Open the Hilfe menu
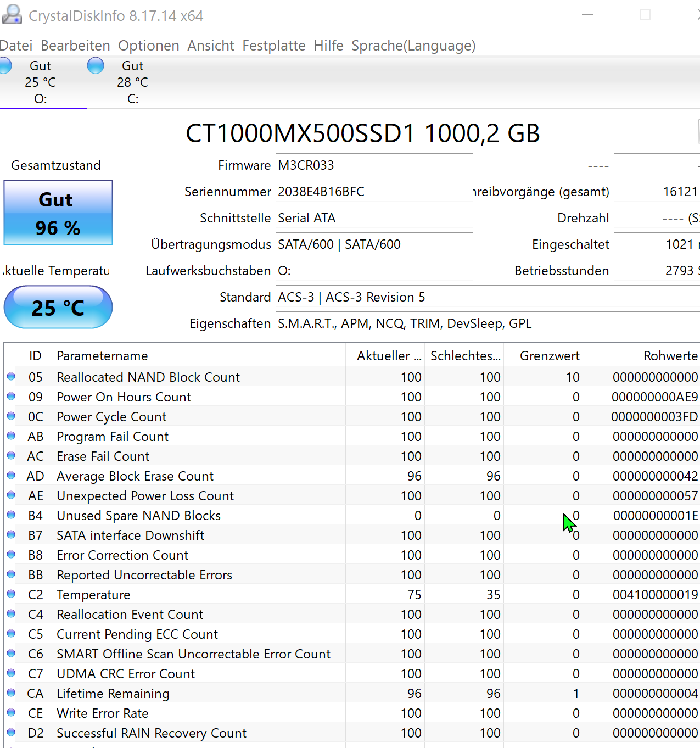This screenshot has width=700, height=748. point(328,46)
